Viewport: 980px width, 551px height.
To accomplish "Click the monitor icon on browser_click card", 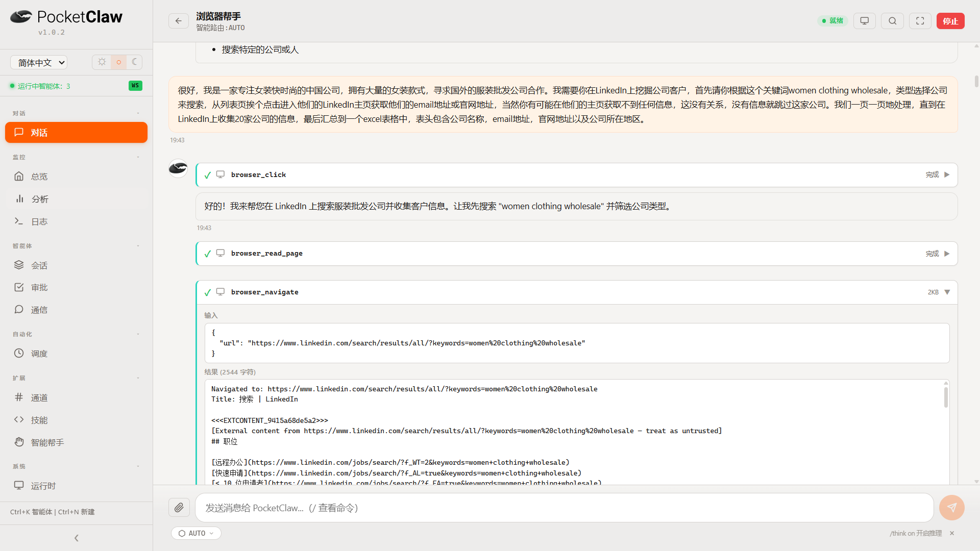I will pos(220,174).
